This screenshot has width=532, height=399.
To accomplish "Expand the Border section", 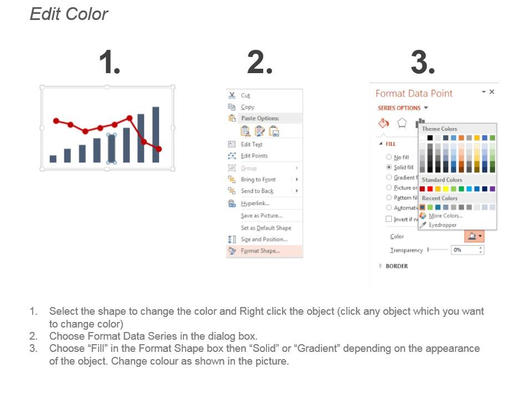I will (381, 266).
